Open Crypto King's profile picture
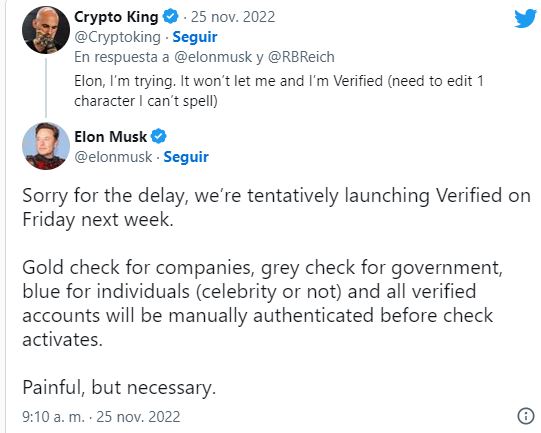Viewport: 541px width, 433px height. coord(46,30)
